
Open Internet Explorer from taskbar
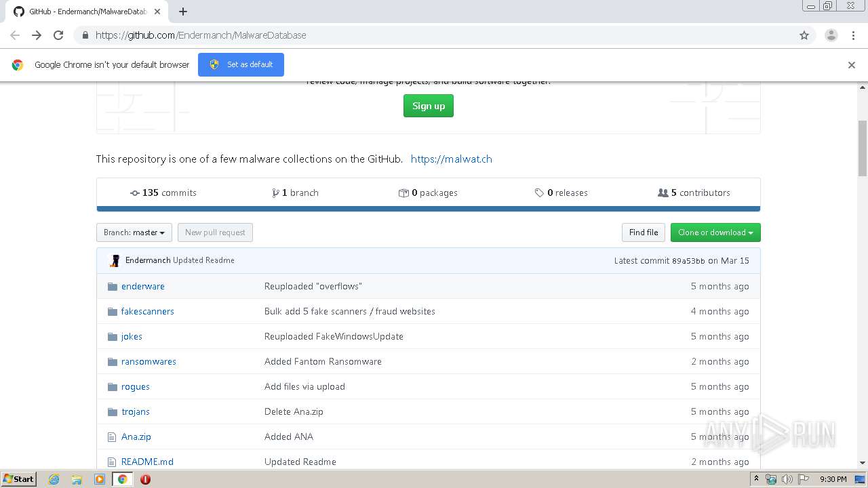pos(54,479)
